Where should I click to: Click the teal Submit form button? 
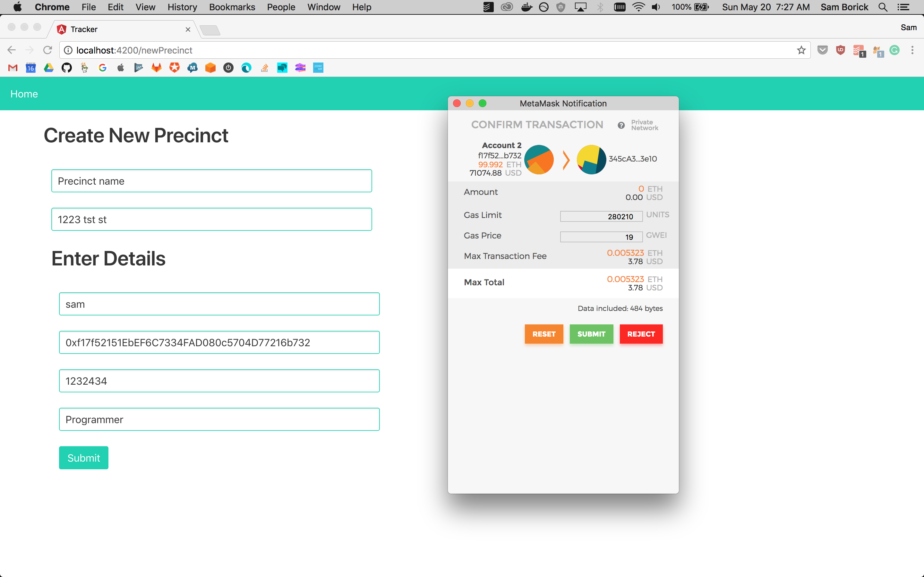tap(84, 457)
